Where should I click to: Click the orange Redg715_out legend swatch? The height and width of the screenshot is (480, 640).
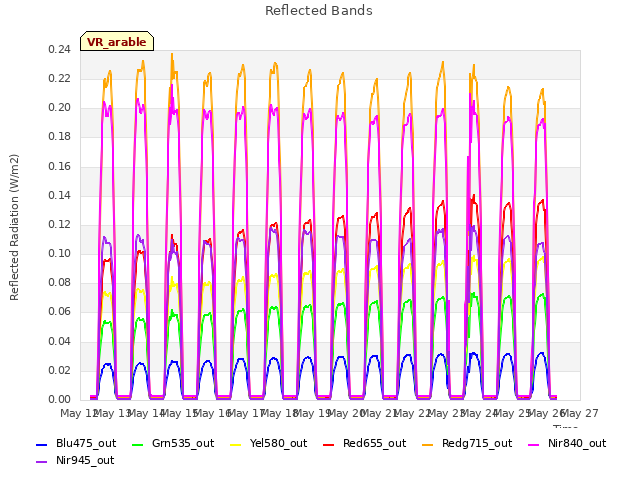(428, 444)
